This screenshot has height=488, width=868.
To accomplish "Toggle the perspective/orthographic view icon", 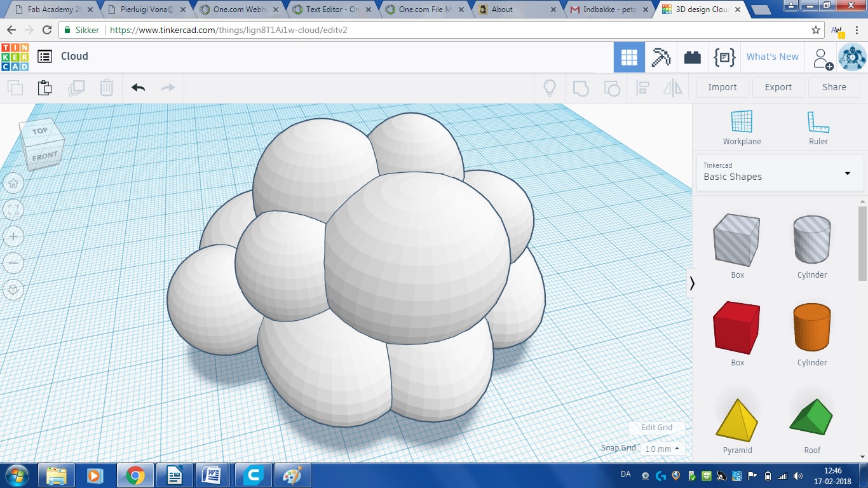I will [13, 290].
